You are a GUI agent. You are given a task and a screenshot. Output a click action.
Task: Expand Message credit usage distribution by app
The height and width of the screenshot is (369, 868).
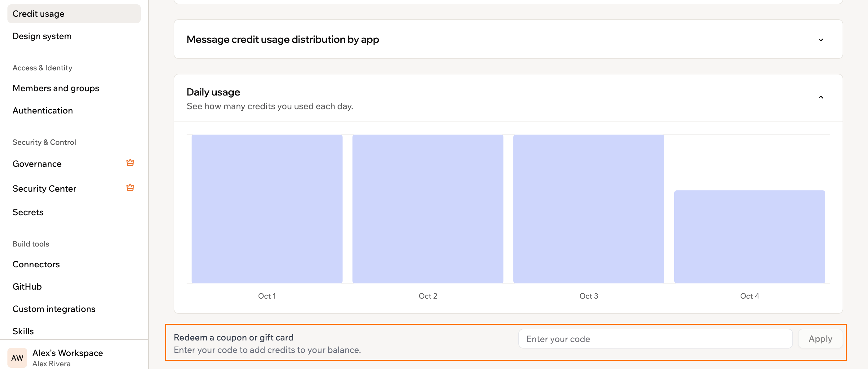(821, 40)
